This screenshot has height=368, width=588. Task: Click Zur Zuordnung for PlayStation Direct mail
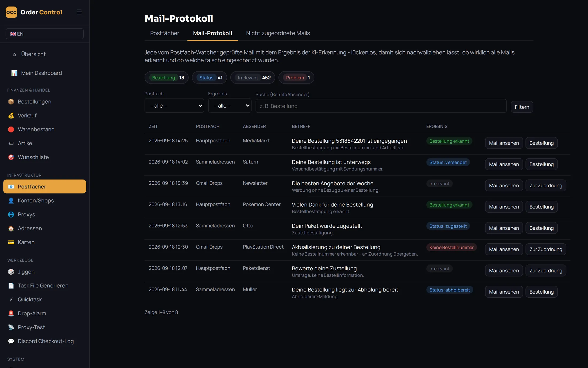click(x=546, y=249)
